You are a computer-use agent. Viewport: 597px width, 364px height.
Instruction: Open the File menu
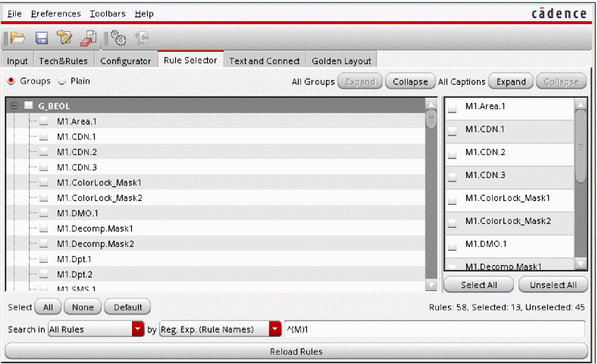(x=15, y=14)
